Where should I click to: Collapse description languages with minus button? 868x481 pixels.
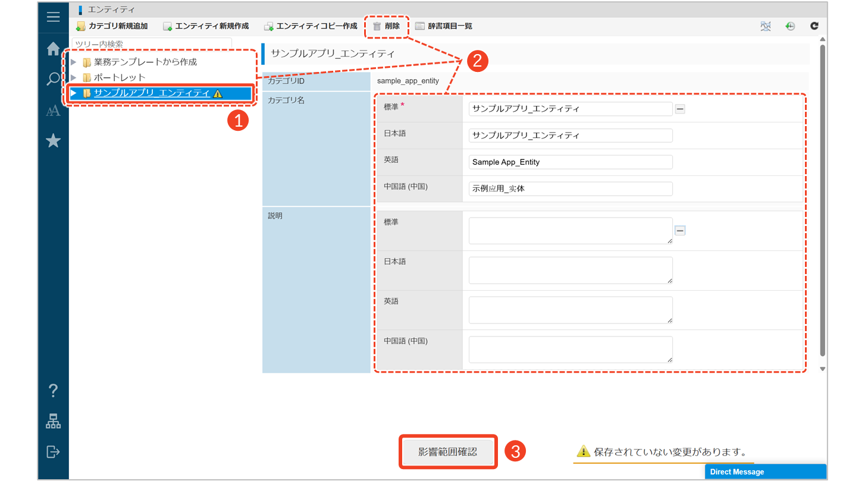(x=680, y=231)
